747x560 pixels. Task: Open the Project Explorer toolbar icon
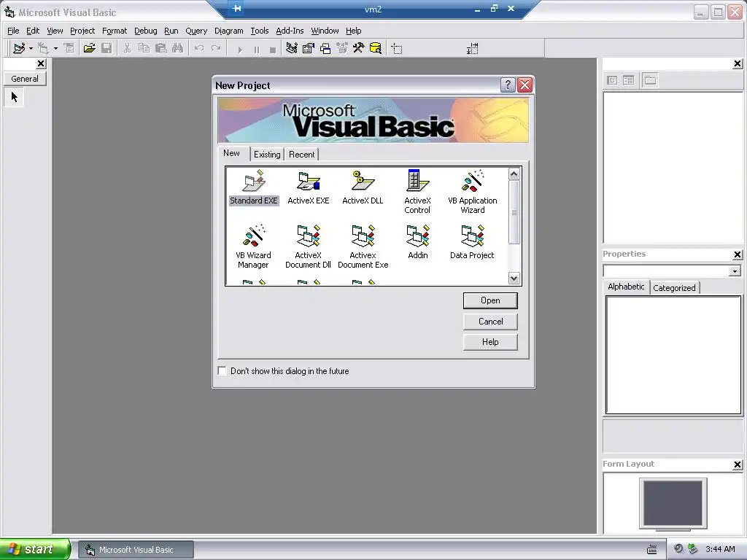[x=292, y=48]
